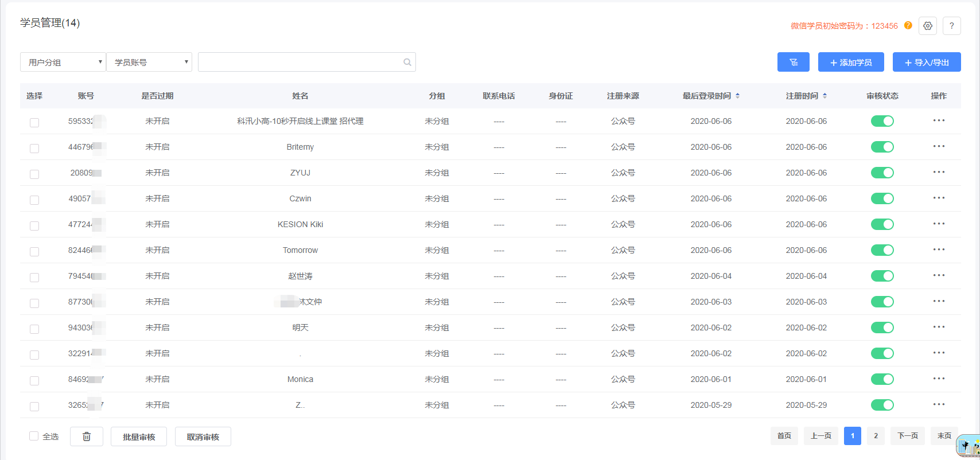The width and height of the screenshot is (980, 460).
Task: Toggle off 审核状态 switch for Tomorrow
Action: 882,250
